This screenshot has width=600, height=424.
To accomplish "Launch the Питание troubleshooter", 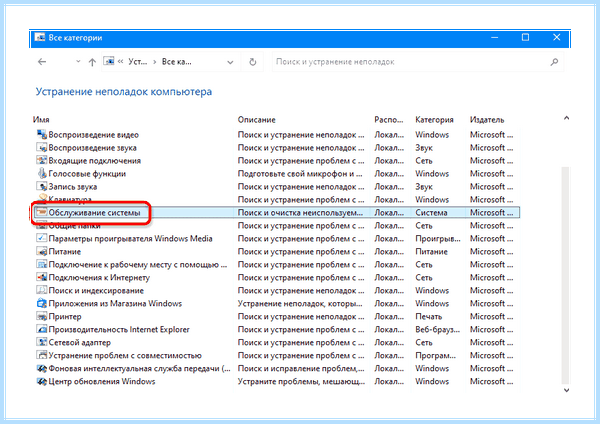I will pos(65,252).
